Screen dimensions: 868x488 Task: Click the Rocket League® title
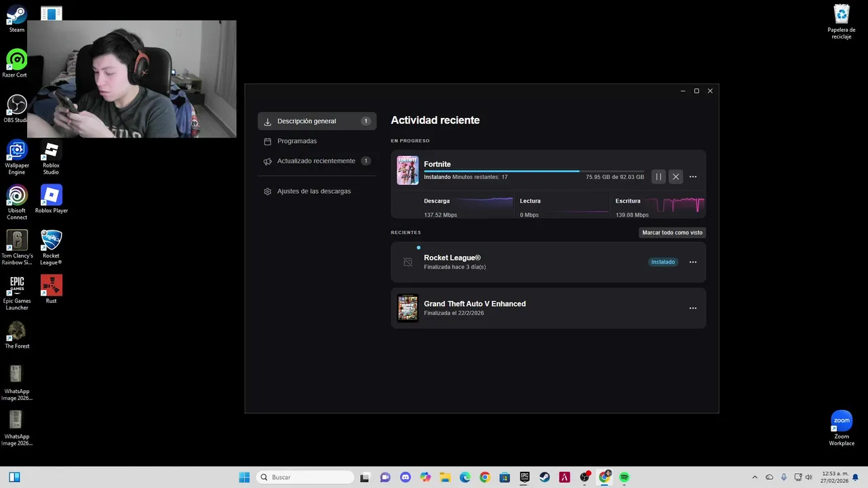pos(452,258)
